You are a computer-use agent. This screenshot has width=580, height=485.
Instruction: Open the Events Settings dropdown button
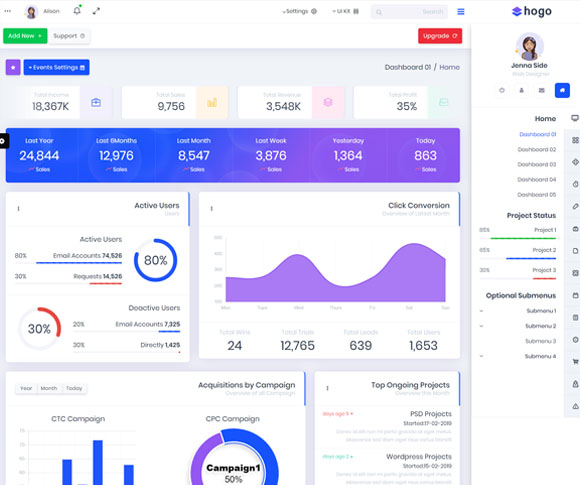coord(57,67)
